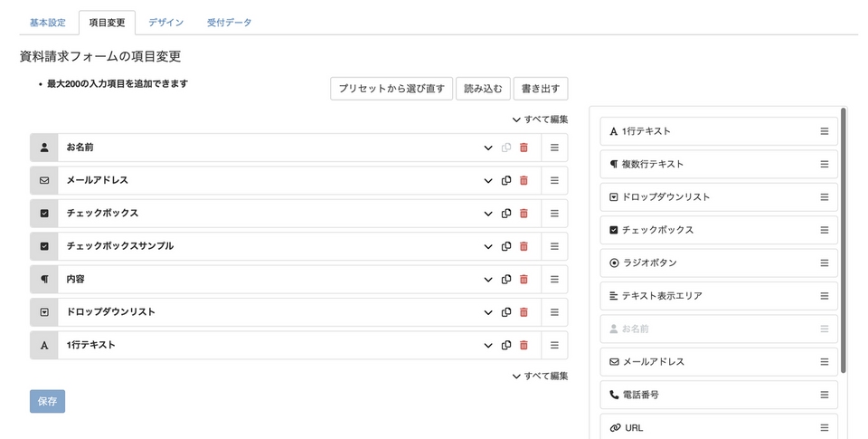Viewport: 868px width, 439px height.
Task: Click drag handle on 電話番号 palette item
Action: click(824, 395)
